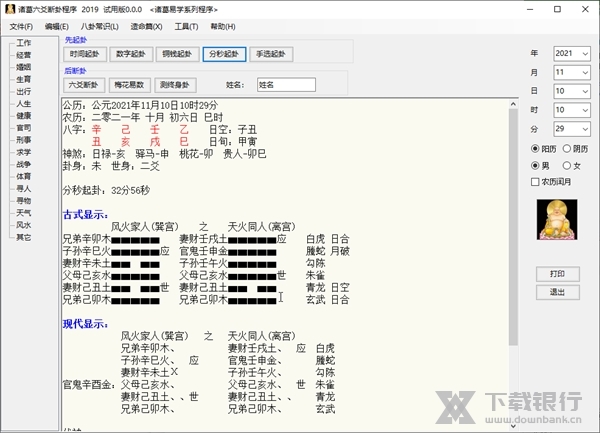Viewport: 600px width, 433px height.
Task: Select 战争 in the category tree
Action: pyautogui.click(x=23, y=164)
